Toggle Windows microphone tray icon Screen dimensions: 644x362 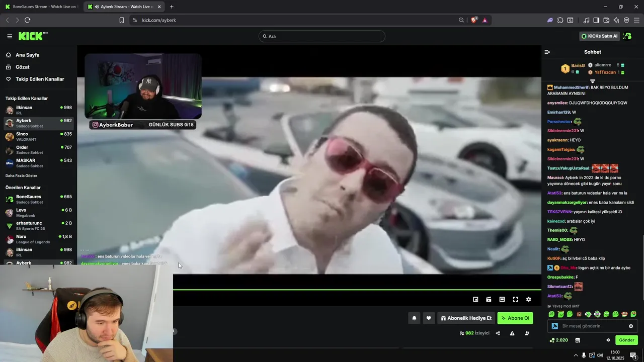[584, 355]
